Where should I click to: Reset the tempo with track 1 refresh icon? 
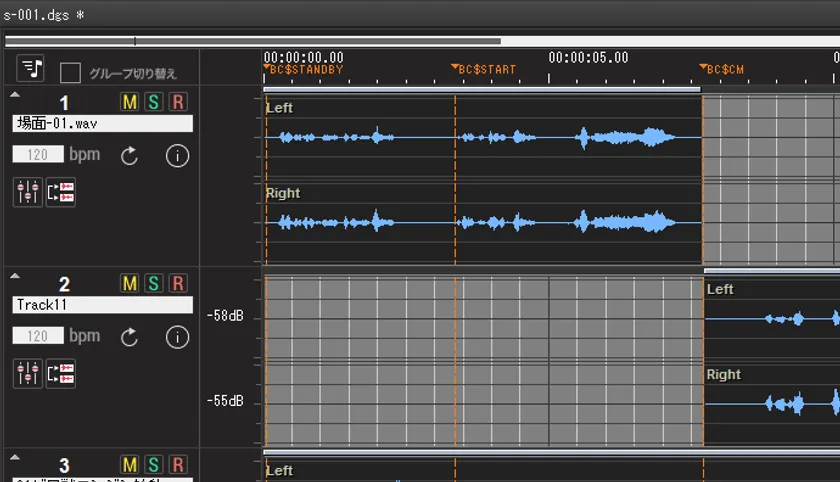tap(130, 156)
